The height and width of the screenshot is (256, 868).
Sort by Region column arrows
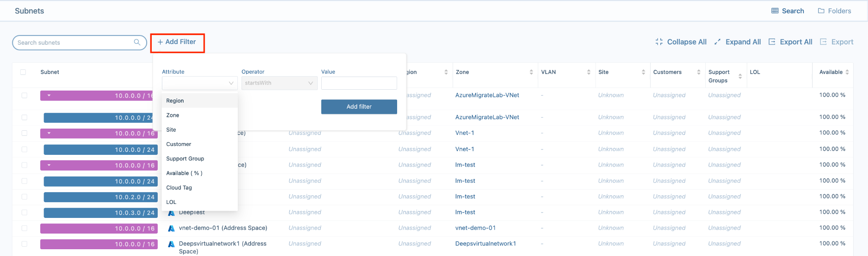446,72
